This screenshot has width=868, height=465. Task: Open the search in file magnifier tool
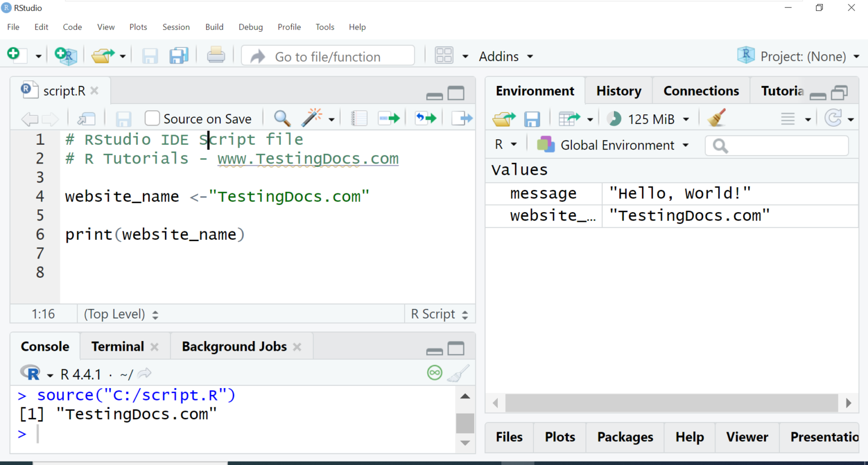[x=281, y=118]
